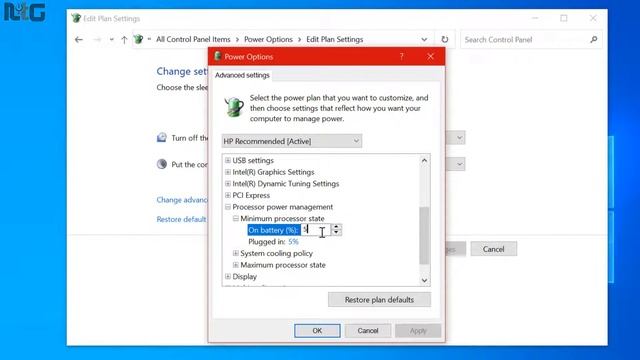The image size is (640, 360).
Task: Click the Plugged in 5% value
Action: 293,242
